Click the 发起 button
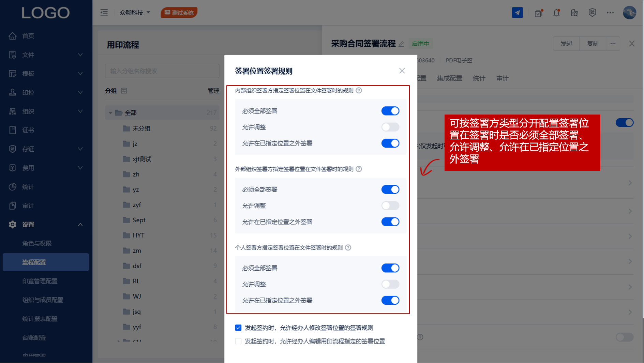 pyautogui.click(x=566, y=44)
